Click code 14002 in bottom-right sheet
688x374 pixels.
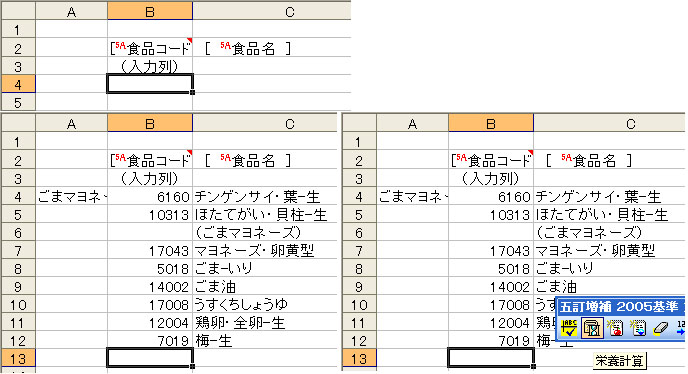point(510,287)
